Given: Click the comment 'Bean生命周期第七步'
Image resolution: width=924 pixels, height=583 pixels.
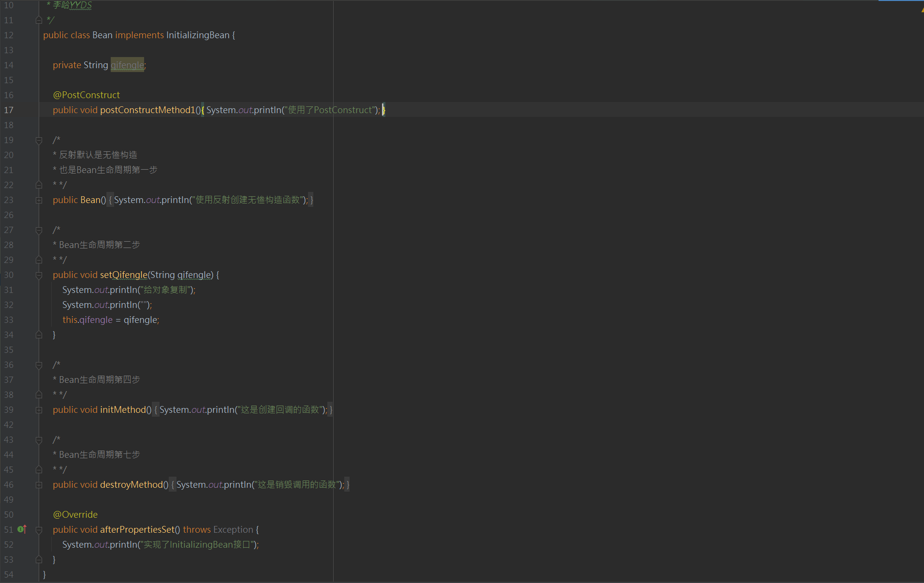Looking at the screenshot, I should coord(100,455).
